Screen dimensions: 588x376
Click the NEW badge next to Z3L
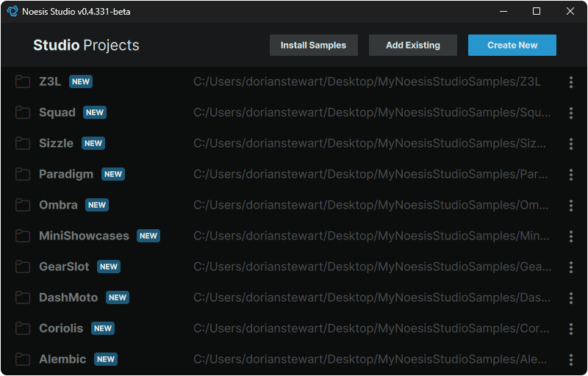81,82
